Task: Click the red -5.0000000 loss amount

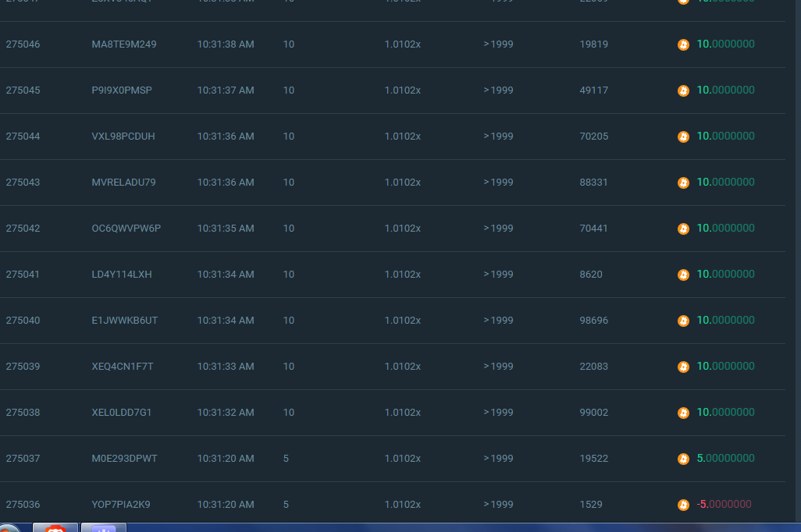Action: point(724,505)
